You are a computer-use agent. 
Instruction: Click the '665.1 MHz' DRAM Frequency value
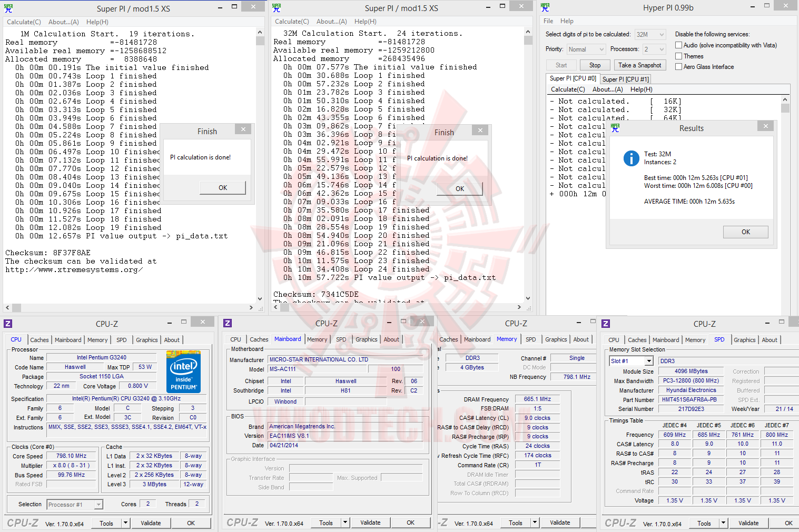pyautogui.click(x=537, y=399)
